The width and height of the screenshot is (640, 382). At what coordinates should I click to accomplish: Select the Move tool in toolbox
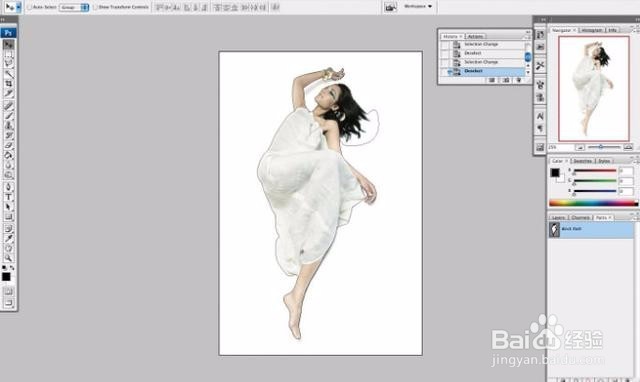click(9, 44)
